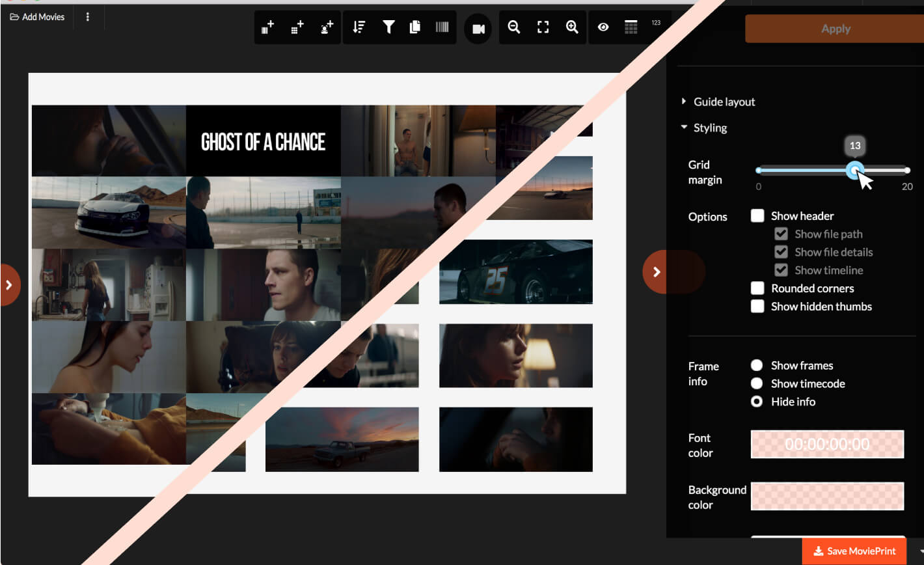This screenshot has height=565, width=924.
Task: Zoom in with the plus magnifier
Action: coord(572,27)
